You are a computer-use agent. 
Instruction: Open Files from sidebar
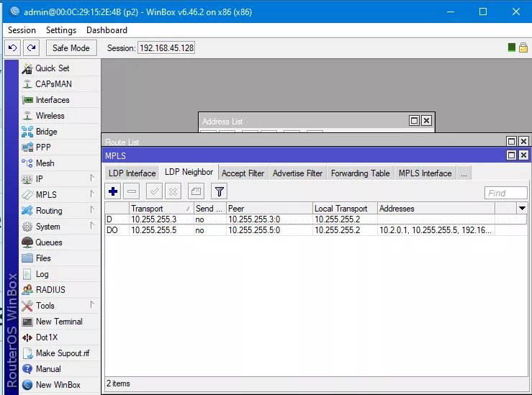[x=60, y=258]
